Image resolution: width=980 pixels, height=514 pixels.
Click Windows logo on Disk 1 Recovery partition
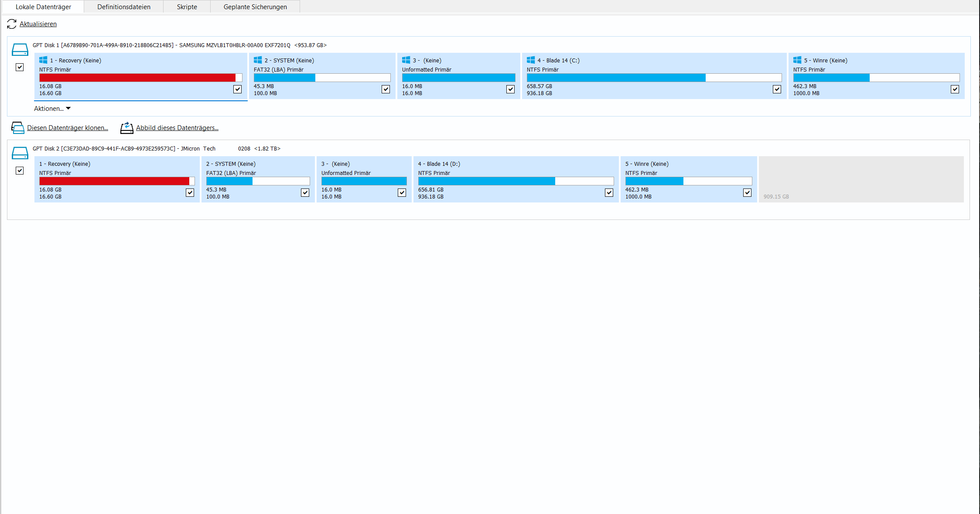(43, 60)
